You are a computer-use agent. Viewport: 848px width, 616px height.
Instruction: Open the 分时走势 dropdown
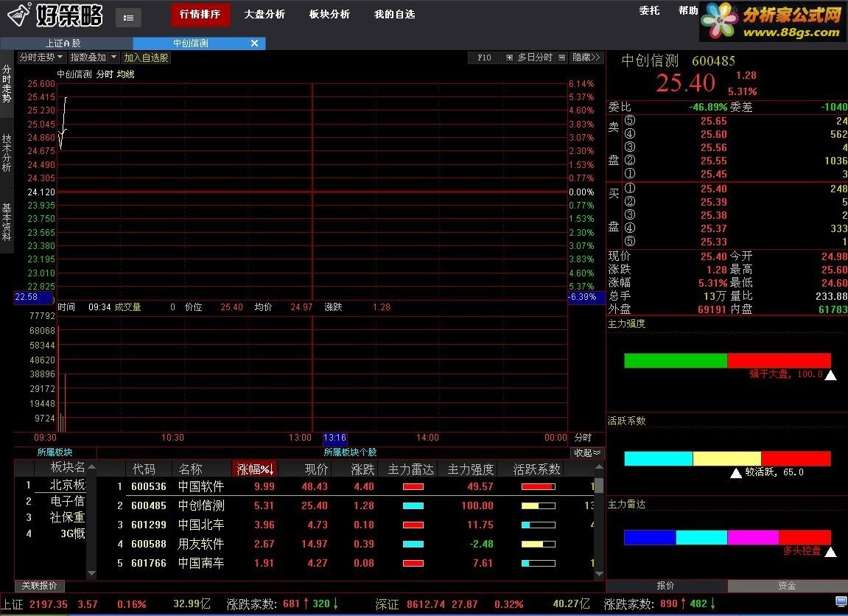click(41, 57)
